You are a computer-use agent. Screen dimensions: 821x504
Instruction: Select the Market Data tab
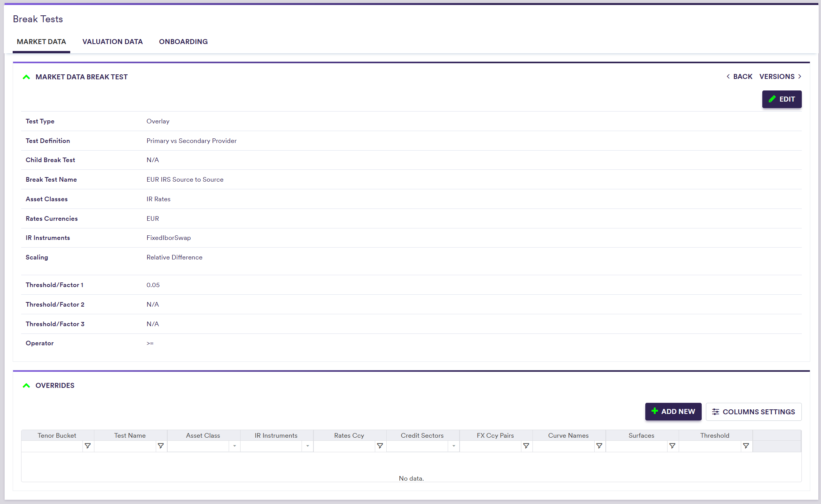tap(41, 41)
